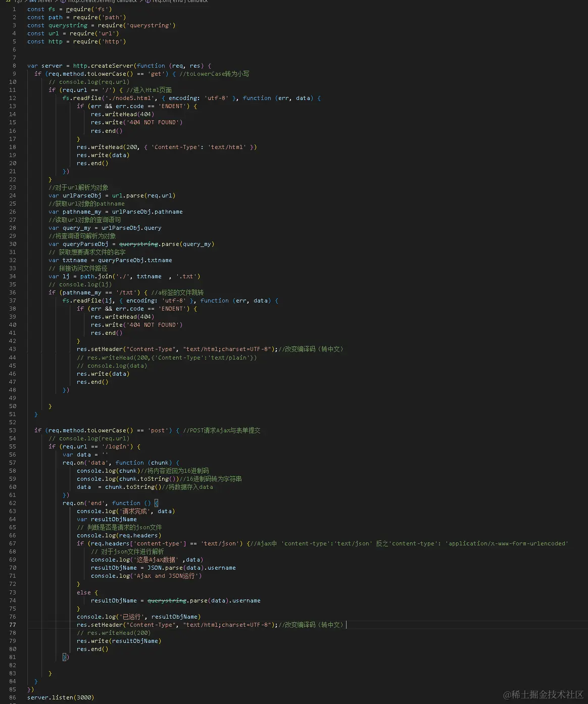
Task: Click line number 62 in the gutter
Action: point(13,503)
